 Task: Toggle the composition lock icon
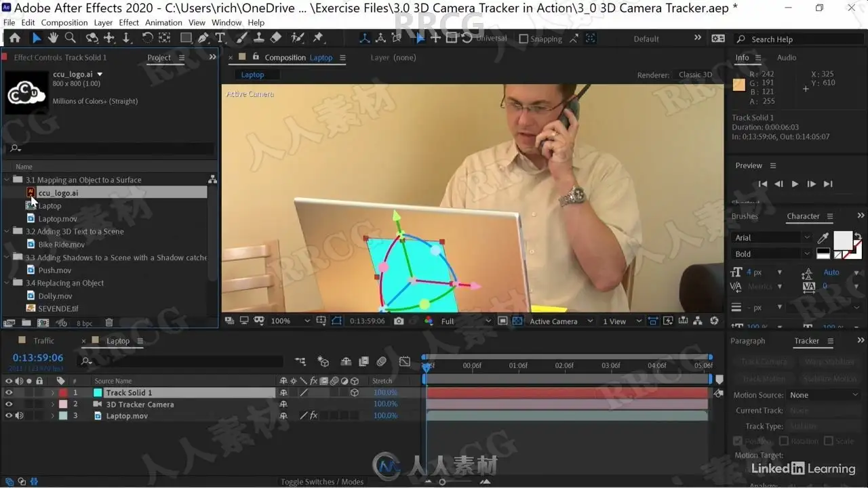click(256, 57)
